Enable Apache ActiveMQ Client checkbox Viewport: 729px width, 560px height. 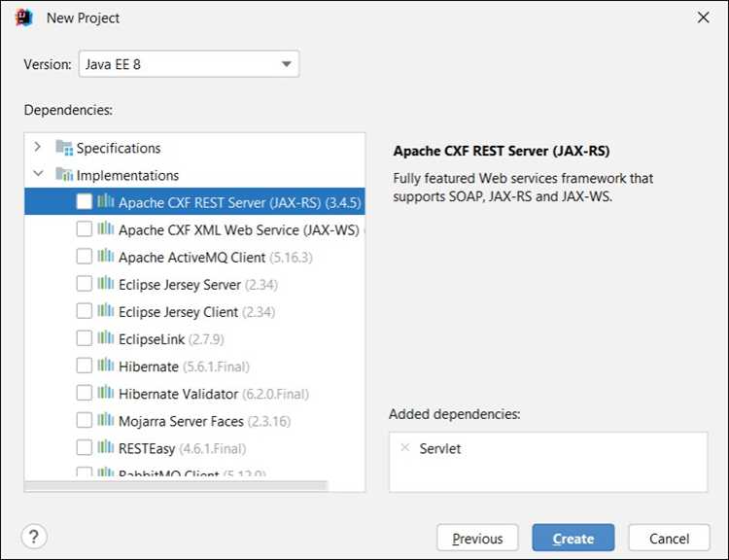click(x=85, y=257)
